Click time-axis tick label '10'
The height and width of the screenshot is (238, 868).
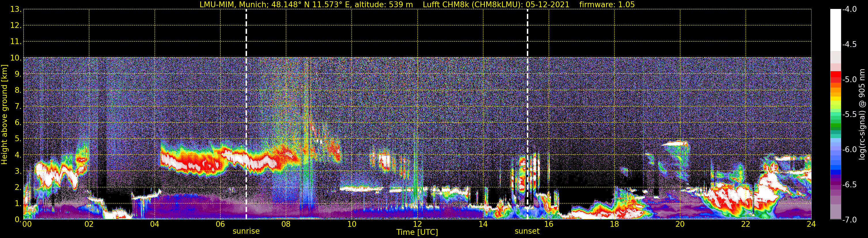pos(352,224)
